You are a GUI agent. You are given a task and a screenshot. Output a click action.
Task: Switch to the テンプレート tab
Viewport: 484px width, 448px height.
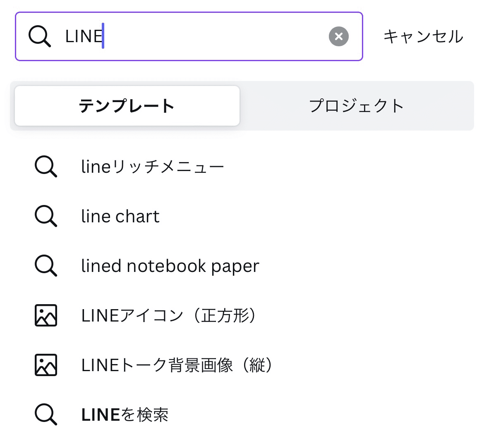point(127,106)
